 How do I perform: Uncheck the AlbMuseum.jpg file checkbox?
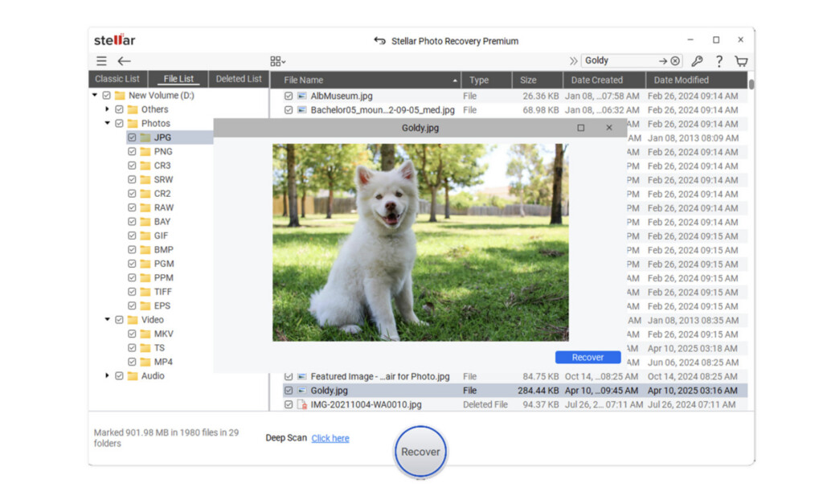click(x=289, y=96)
